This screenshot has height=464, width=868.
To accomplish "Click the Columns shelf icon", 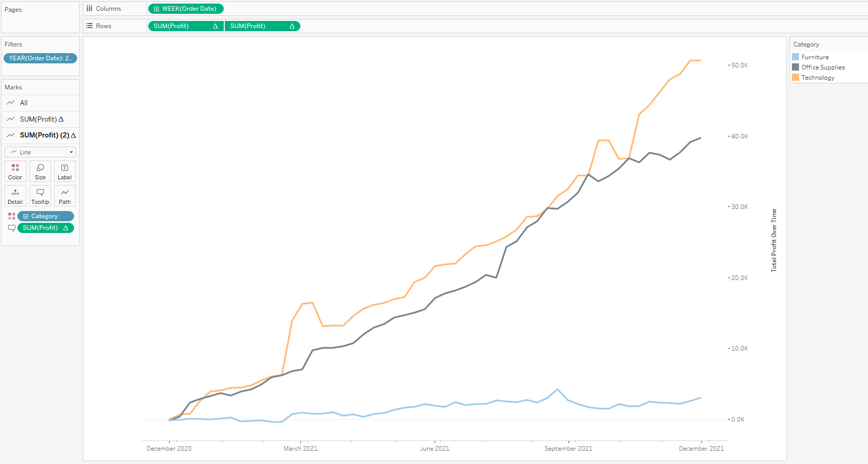I will 89,9.
